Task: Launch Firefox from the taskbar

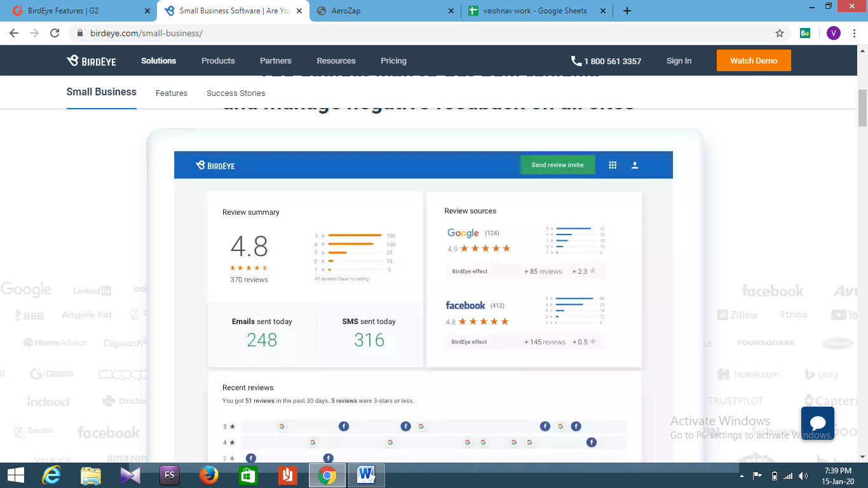Action: (x=208, y=475)
